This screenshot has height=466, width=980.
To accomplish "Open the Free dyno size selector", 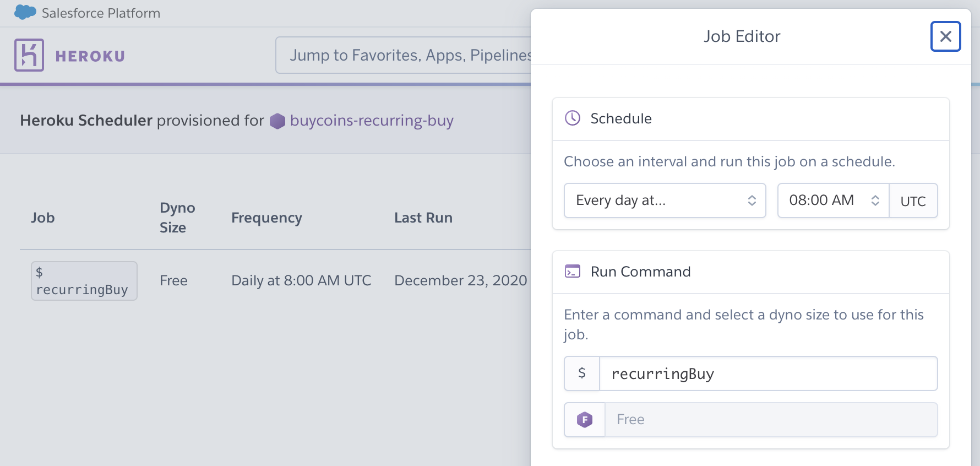I will pyautogui.click(x=771, y=420).
